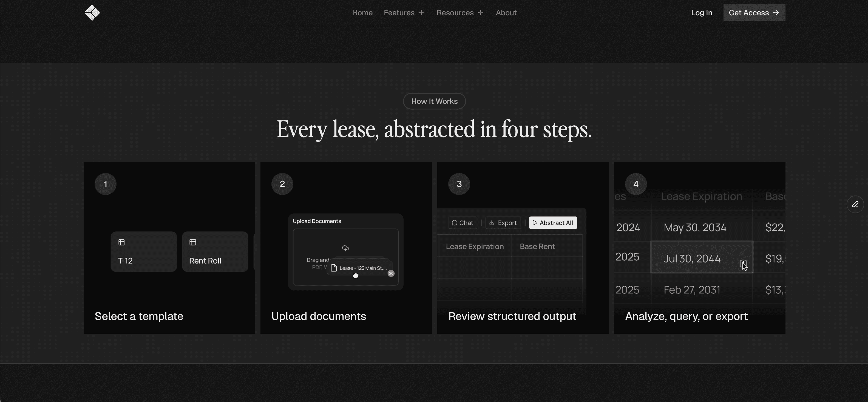The height and width of the screenshot is (402, 868).
Task: Click the Rent Roll template table icon
Action: [193, 242]
